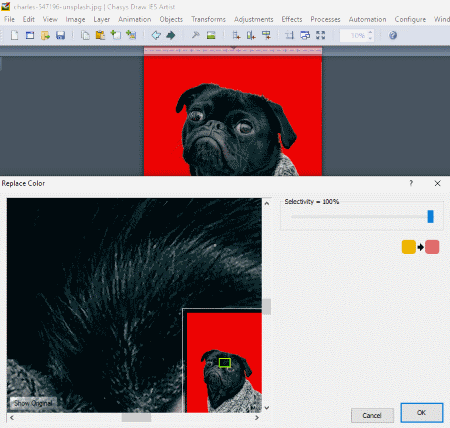
Task: Click the paste as new layer icon
Action: pos(116,35)
